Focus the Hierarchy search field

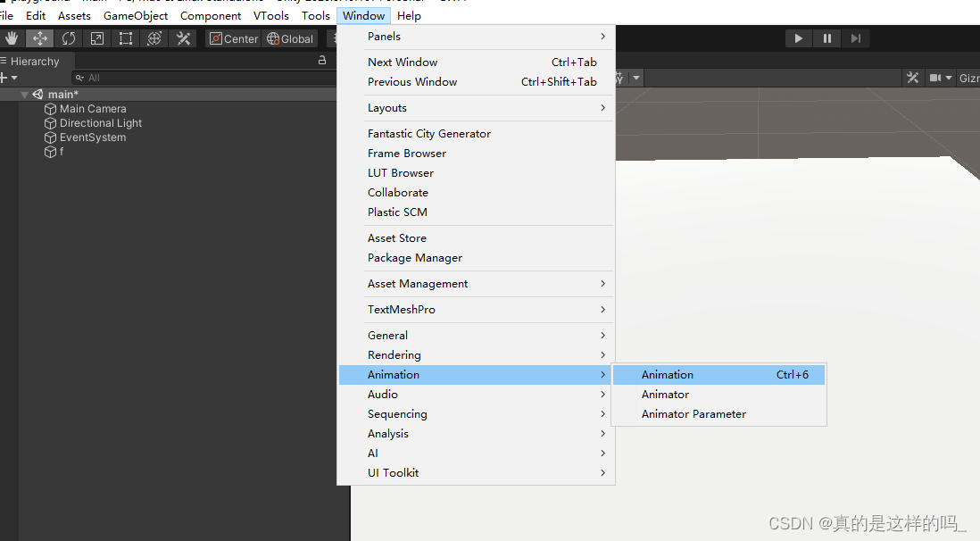(x=206, y=78)
